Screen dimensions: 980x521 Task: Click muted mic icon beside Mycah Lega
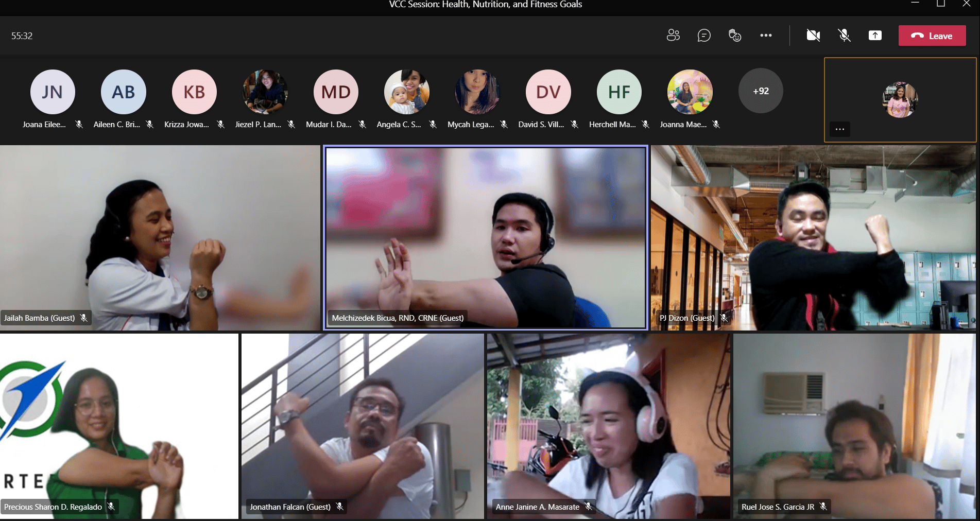(x=504, y=124)
